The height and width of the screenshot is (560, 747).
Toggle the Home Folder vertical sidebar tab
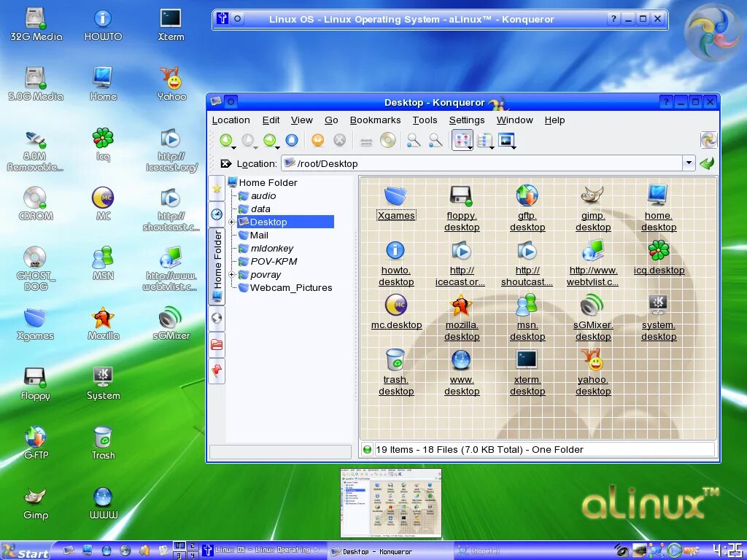[217, 266]
